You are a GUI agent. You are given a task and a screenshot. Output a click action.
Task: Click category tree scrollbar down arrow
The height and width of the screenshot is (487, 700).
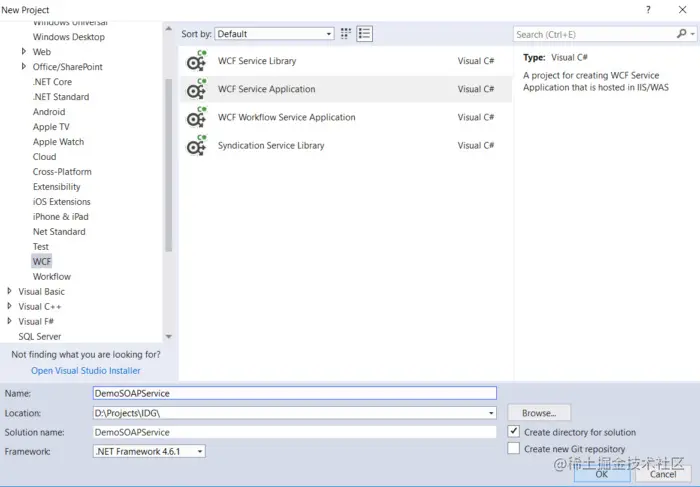(x=169, y=337)
